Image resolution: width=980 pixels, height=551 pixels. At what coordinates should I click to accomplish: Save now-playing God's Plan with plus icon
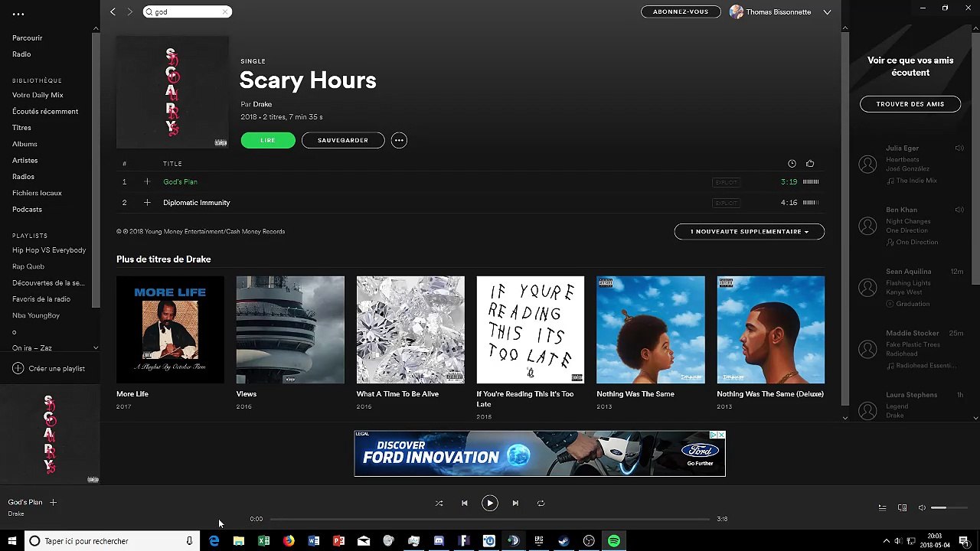(53, 502)
